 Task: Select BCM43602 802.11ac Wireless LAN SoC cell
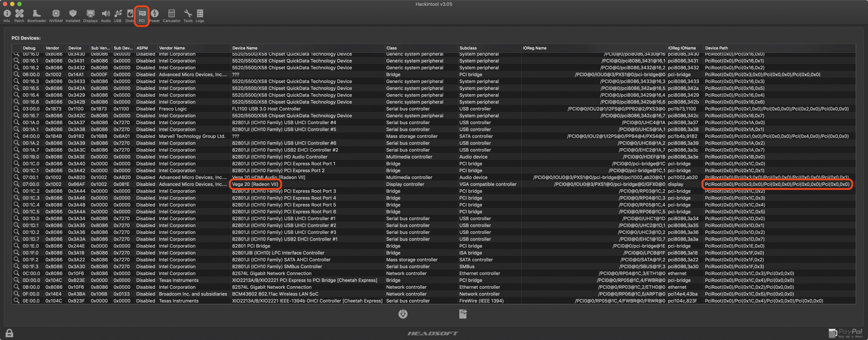pyautogui.click(x=275, y=294)
